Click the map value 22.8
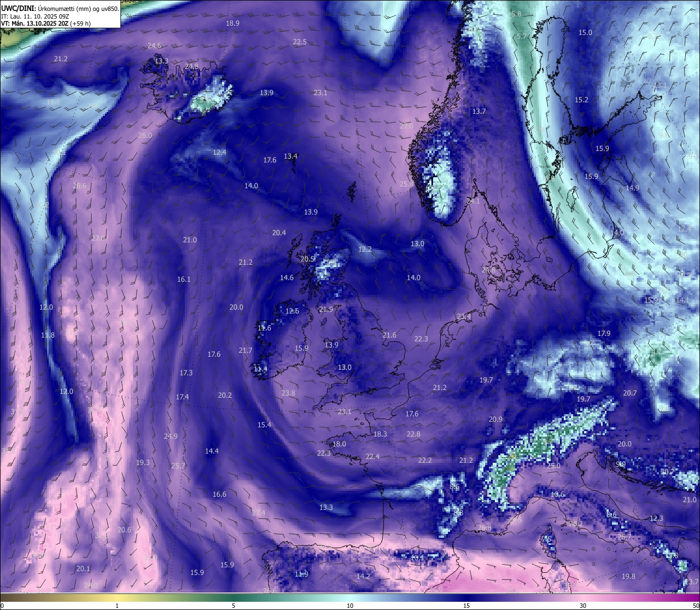 tap(413, 434)
